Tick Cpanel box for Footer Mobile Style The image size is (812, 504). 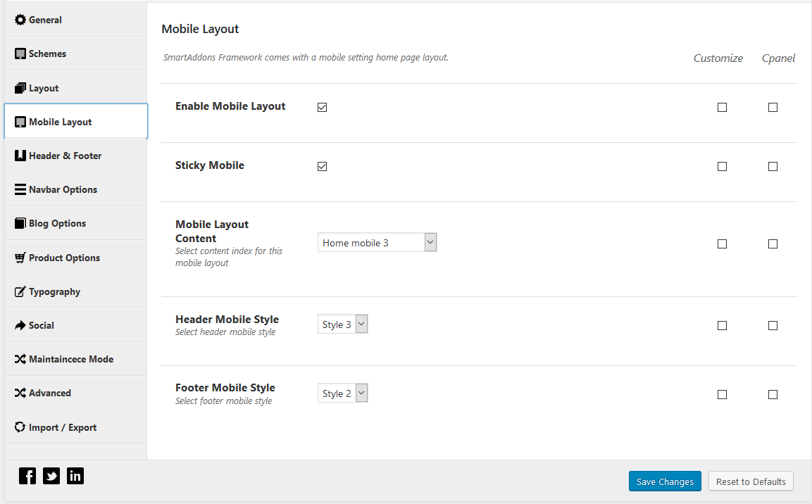coord(773,395)
